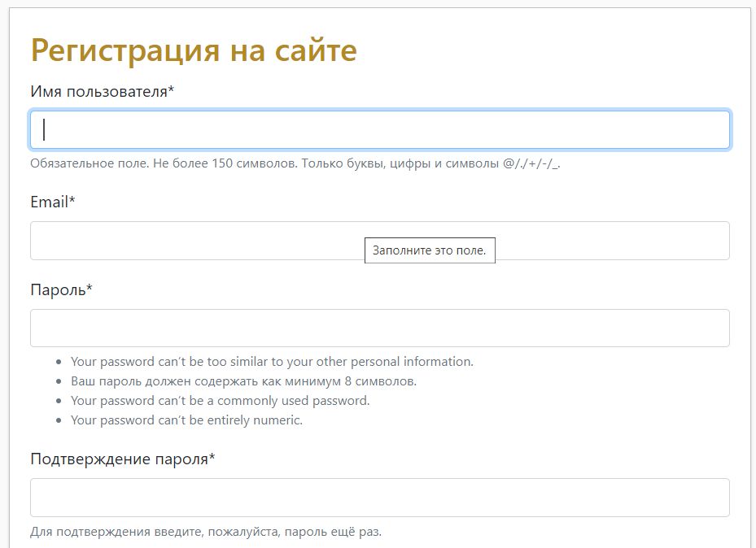This screenshot has width=756, height=548.
Task: Click the Email* label
Action: click(x=53, y=202)
